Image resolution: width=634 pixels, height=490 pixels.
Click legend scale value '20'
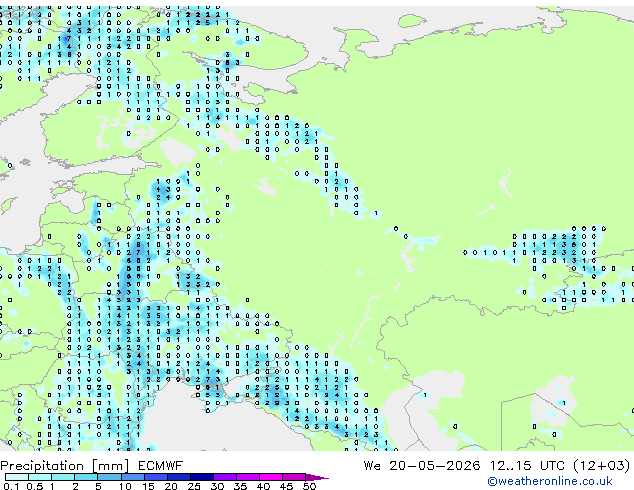[x=171, y=486]
